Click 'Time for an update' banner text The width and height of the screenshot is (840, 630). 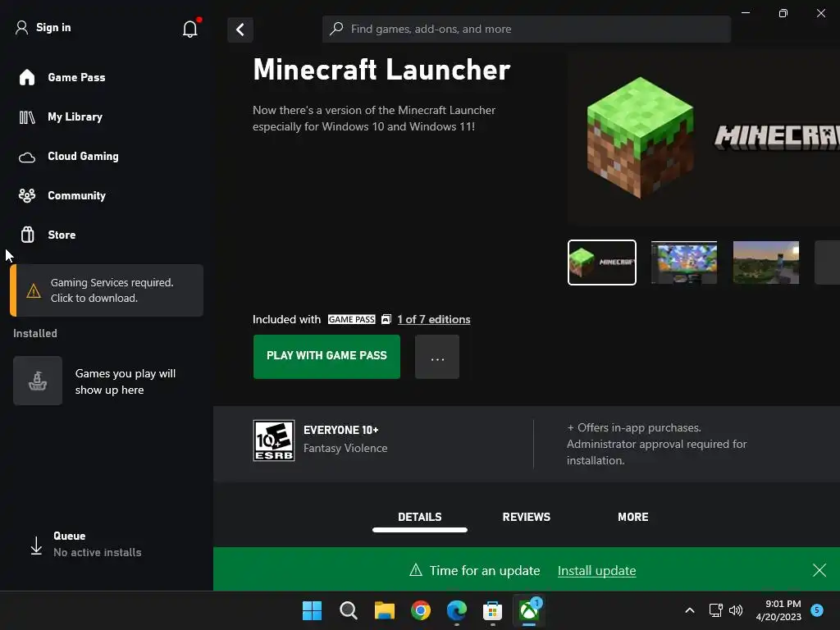[x=485, y=571]
